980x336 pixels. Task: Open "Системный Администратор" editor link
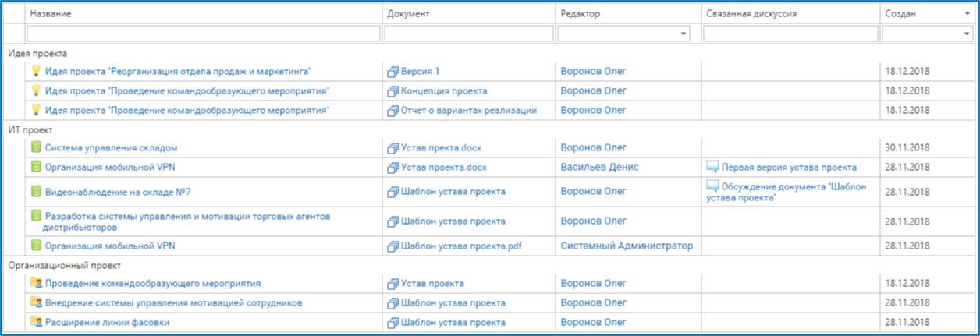point(627,246)
